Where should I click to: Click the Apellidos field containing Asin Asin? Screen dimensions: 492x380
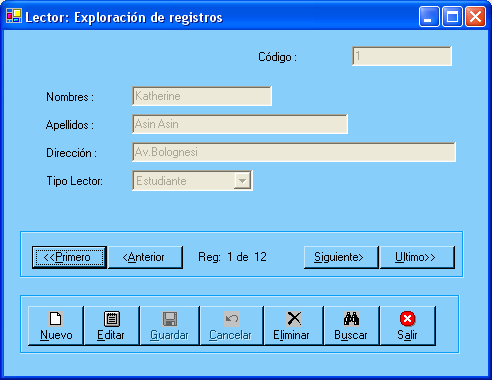pyautogui.click(x=240, y=124)
